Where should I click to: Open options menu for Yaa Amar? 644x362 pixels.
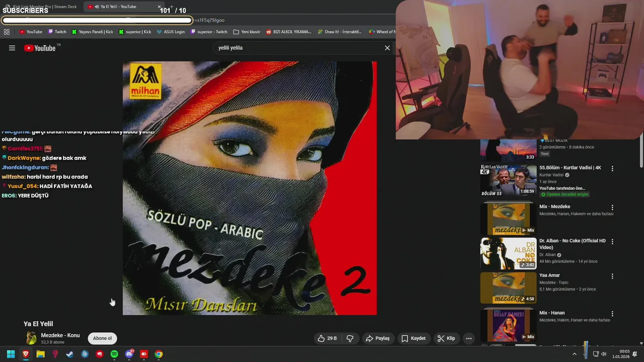tap(612, 276)
